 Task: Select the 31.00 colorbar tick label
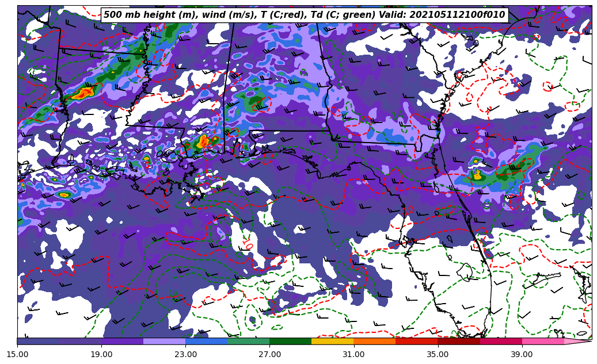(353, 354)
